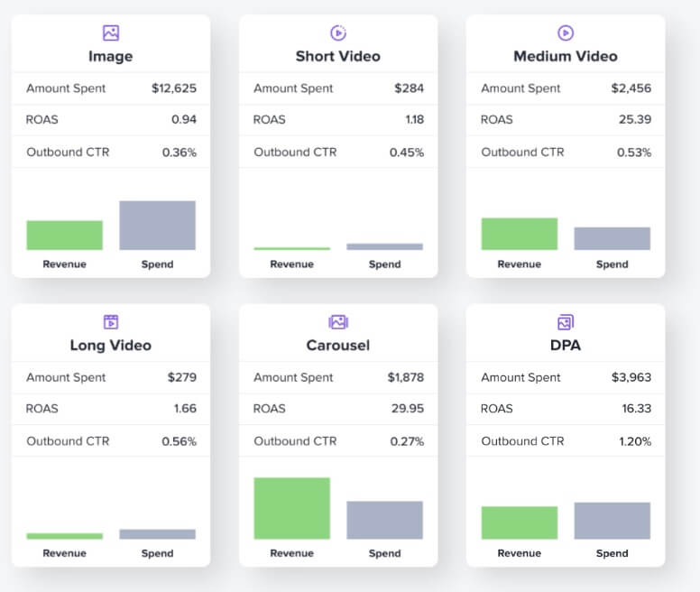
Task: Click the DPA card heading
Action: point(566,345)
